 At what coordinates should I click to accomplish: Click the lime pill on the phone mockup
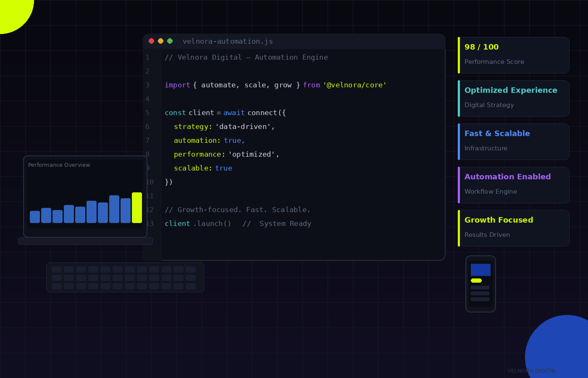click(476, 281)
